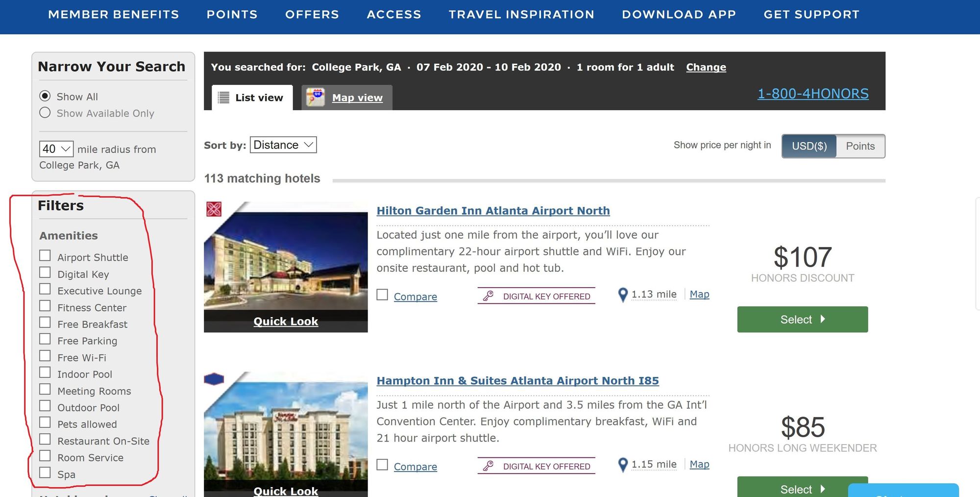Click the List view lines icon
The image size is (980, 497).
[223, 98]
